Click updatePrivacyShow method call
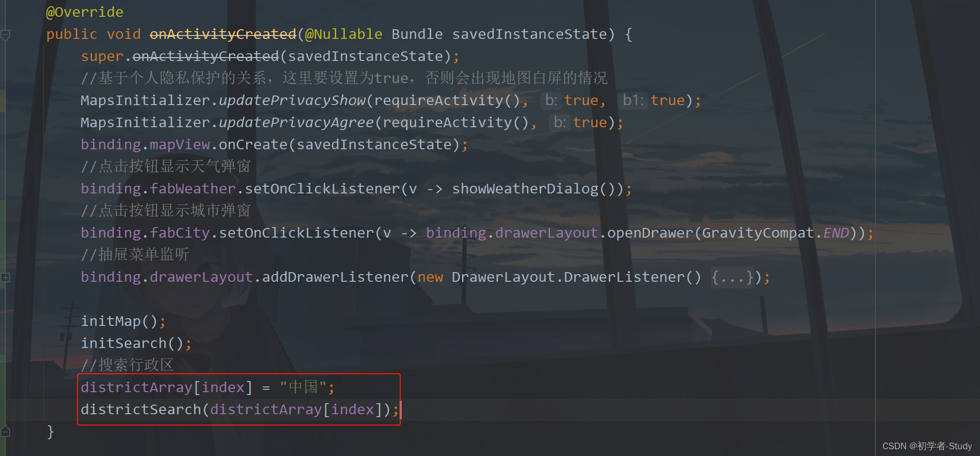Screen dimensions: 980x456 tap(292, 100)
